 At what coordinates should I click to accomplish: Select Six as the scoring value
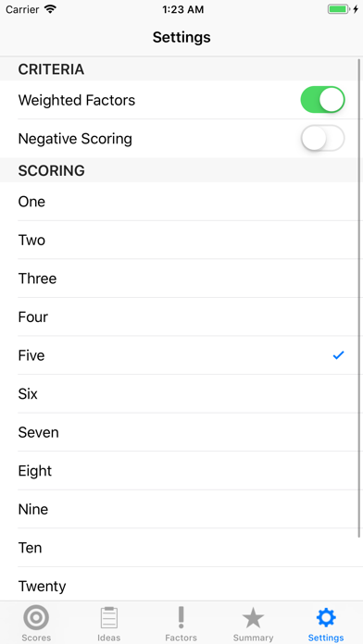tap(181, 393)
